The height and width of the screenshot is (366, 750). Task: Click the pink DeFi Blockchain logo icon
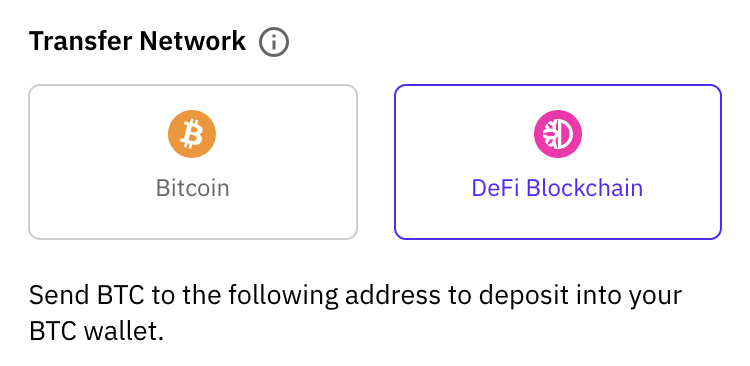[558, 134]
